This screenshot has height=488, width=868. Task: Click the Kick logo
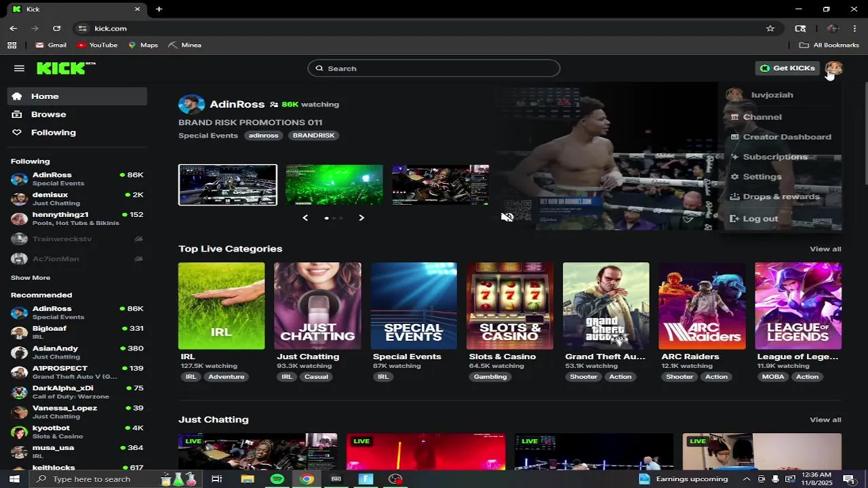pyautogui.click(x=66, y=68)
